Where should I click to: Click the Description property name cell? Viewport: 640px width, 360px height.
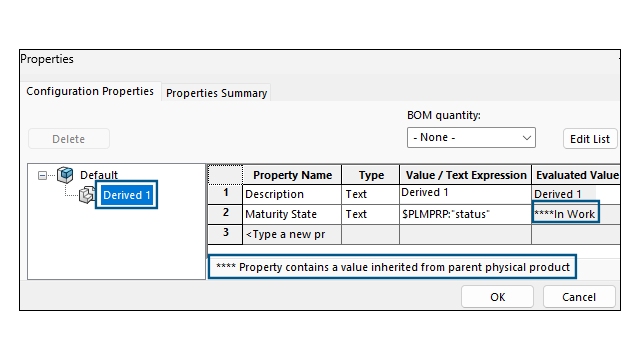pos(292,194)
